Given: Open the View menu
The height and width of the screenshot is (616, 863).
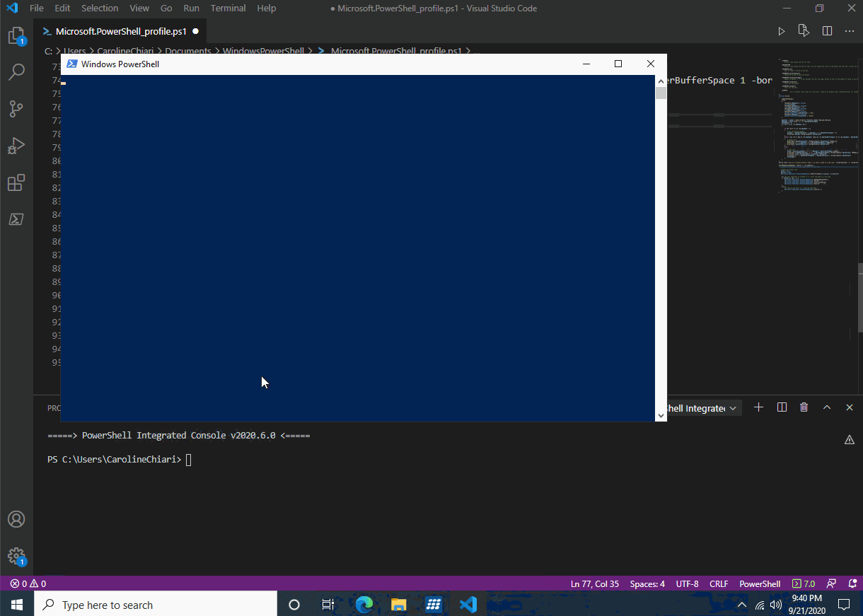Looking at the screenshot, I should [139, 8].
